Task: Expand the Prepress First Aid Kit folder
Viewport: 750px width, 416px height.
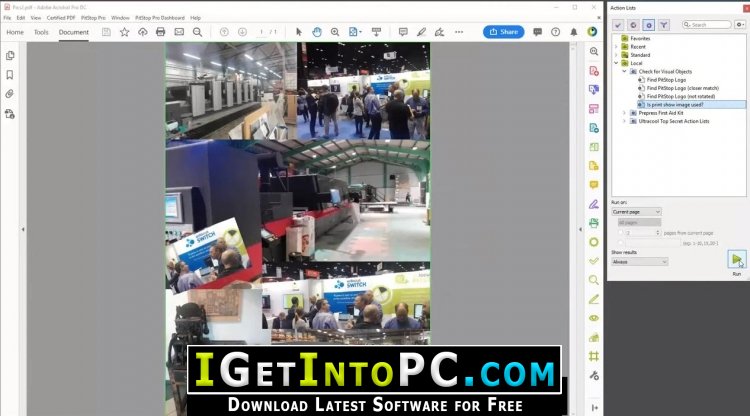Action: point(624,113)
